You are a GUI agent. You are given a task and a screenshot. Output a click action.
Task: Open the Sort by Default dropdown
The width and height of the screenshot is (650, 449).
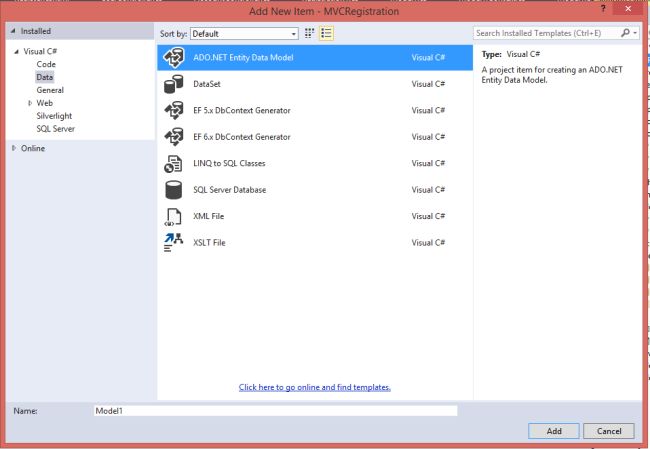coord(244,34)
